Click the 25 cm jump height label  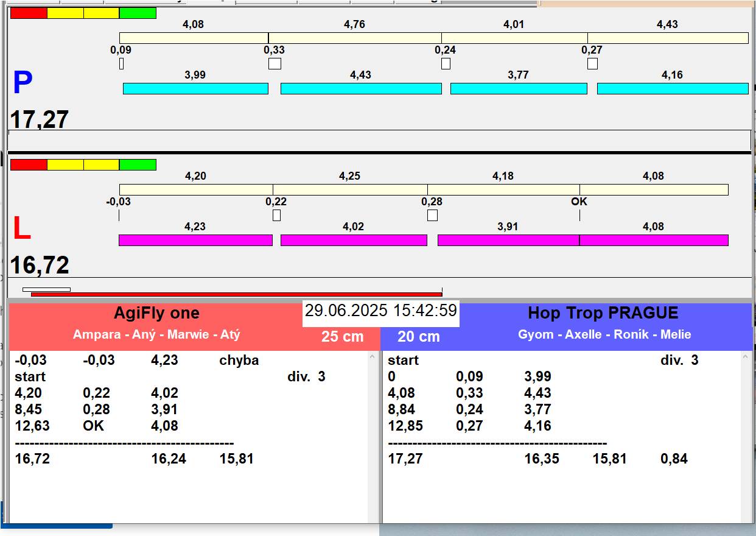click(x=342, y=336)
